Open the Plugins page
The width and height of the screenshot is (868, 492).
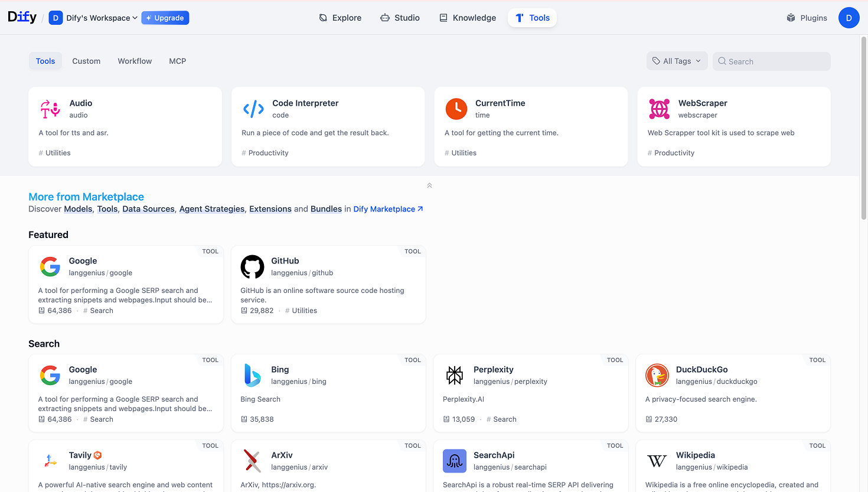coord(807,18)
